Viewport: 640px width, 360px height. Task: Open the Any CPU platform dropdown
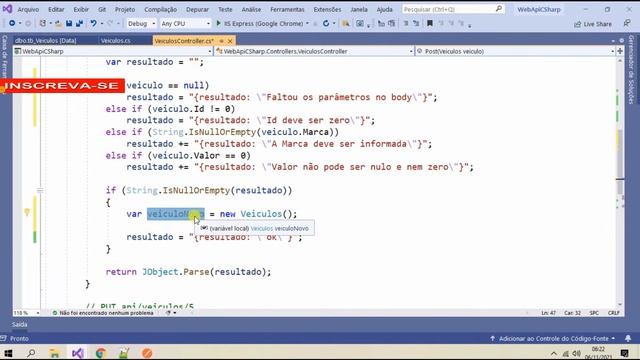(x=185, y=24)
